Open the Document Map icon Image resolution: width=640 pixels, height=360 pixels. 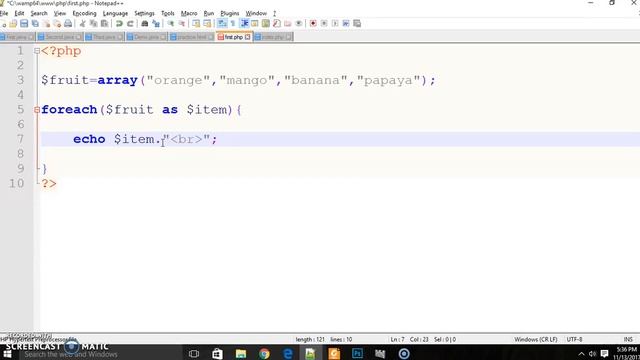(x=266, y=24)
